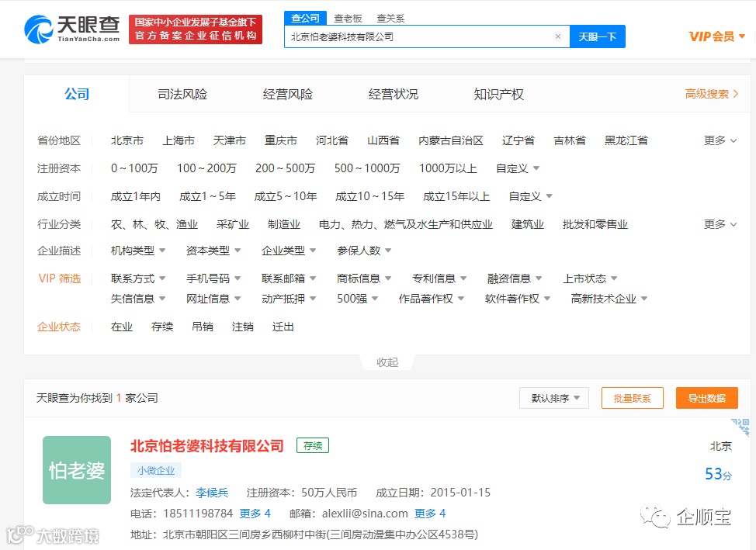Viewport: 756px width, 550px height.
Task: Open the 经营状况 tab
Action: tap(394, 94)
